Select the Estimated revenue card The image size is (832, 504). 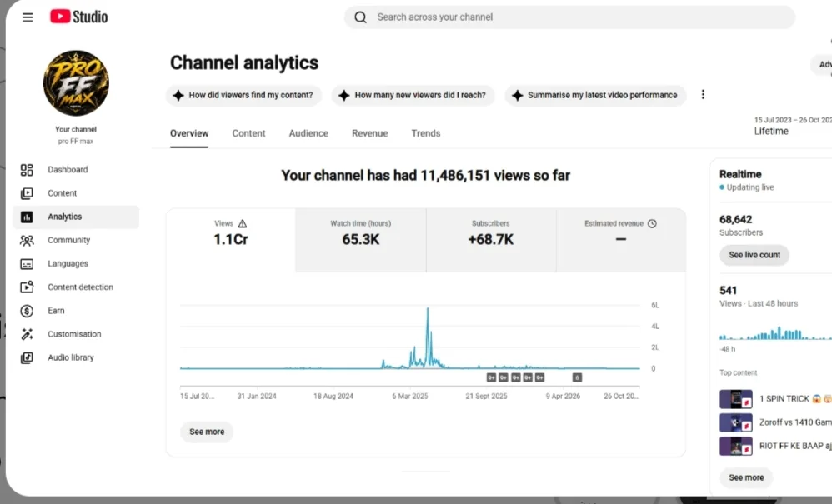(x=621, y=240)
